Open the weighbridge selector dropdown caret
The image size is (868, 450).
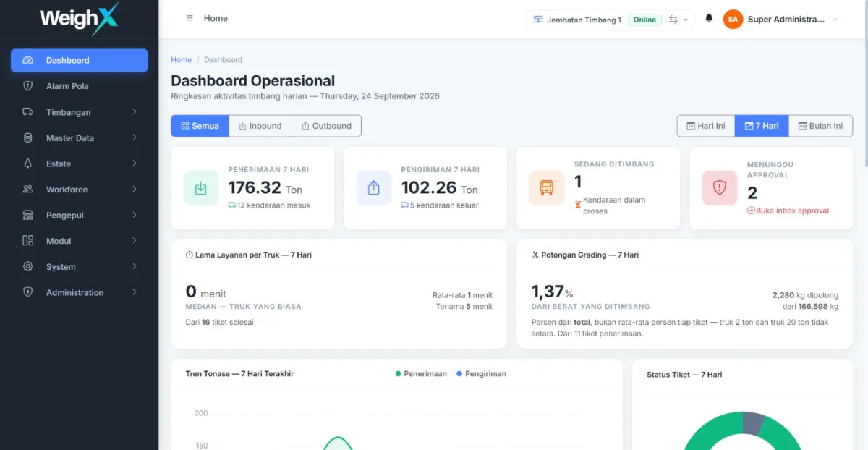(685, 20)
